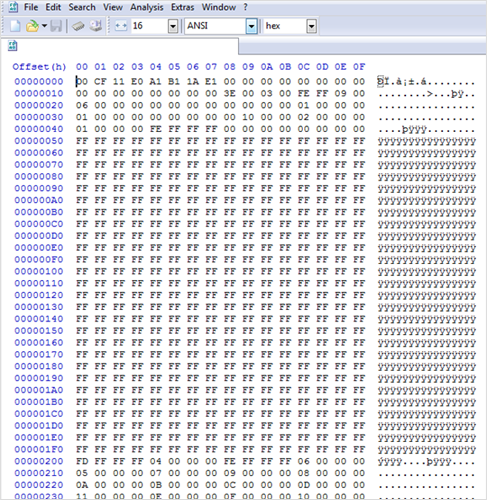Open the File menu
The height and width of the screenshot is (500, 487).
31,7
